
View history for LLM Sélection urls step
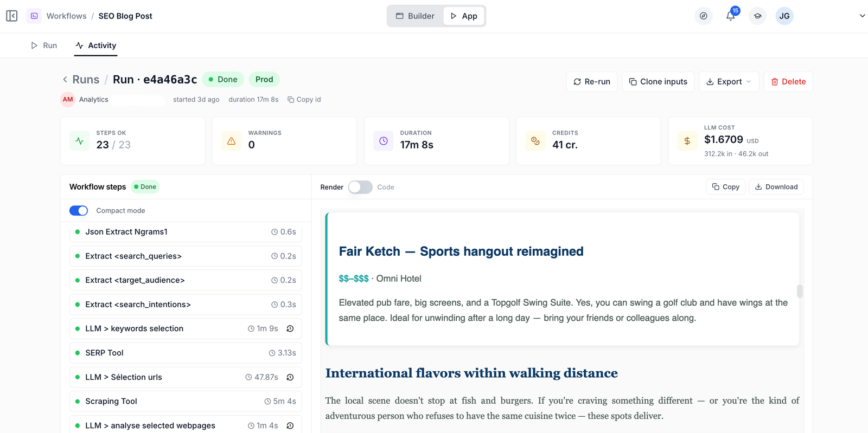point(290,377)
